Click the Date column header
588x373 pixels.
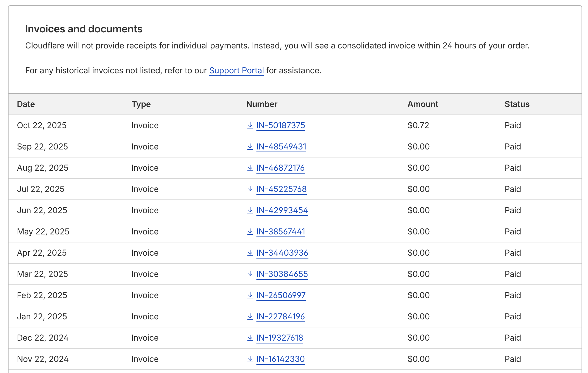[26, 104]
